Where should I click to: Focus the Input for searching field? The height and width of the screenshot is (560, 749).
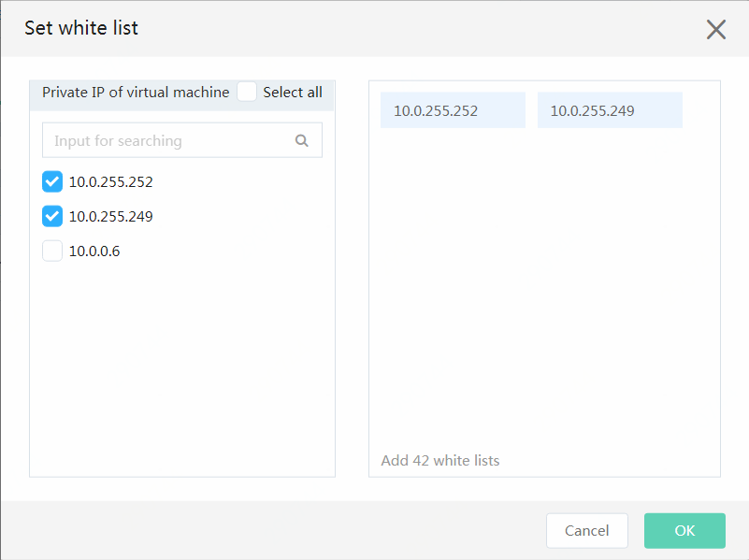[182, 140]
